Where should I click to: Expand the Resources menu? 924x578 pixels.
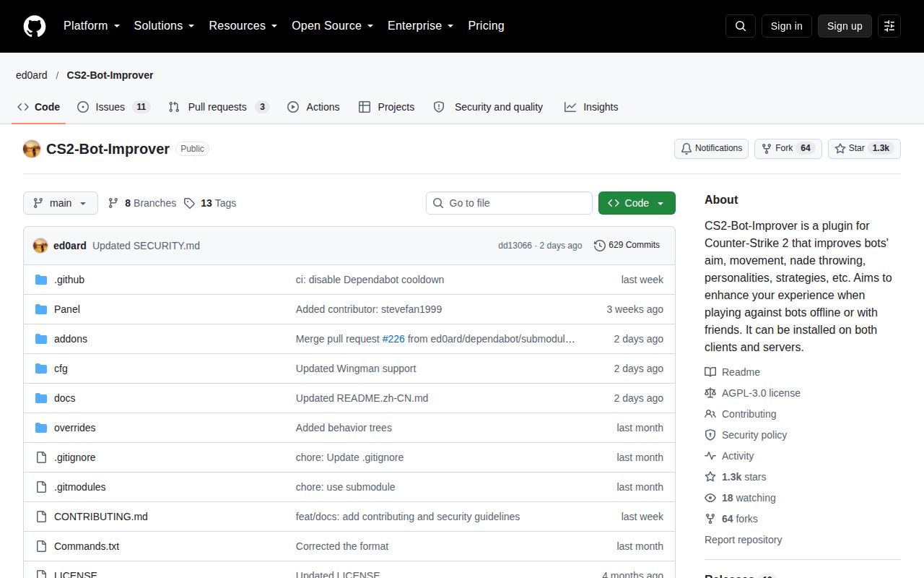pyautogui.click(x=243, y=26)
